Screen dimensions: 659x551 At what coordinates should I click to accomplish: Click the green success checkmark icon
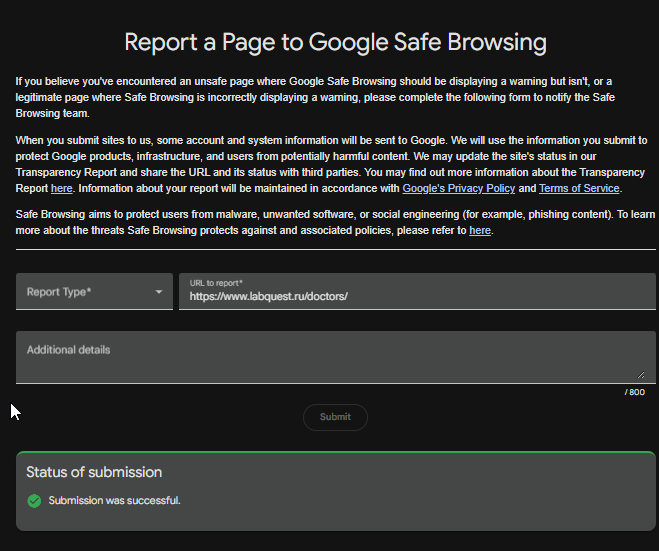tap(34, 501)
